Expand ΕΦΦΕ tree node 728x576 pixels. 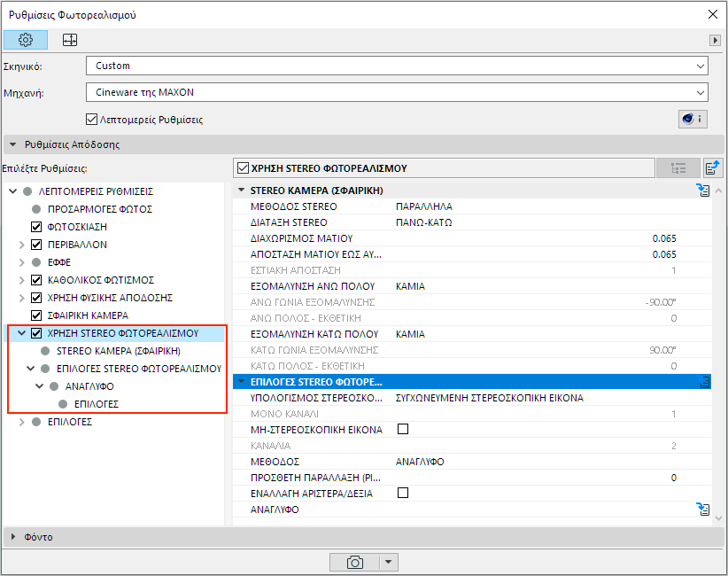click(21, 262)
